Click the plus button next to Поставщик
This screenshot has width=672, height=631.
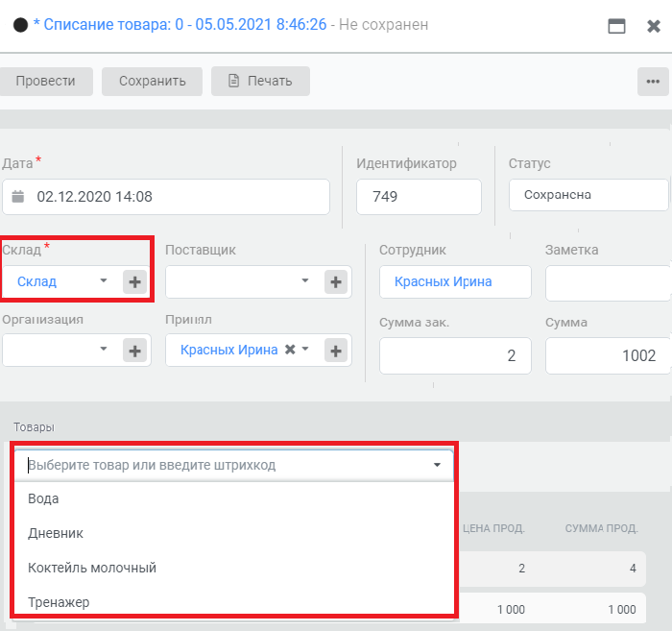tap(336, 282)
